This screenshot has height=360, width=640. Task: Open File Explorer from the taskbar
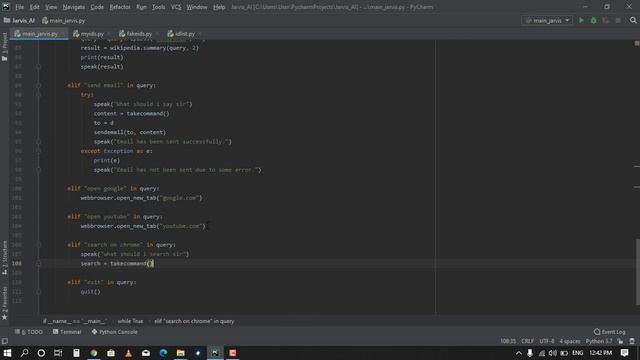(x=180, y=353)
